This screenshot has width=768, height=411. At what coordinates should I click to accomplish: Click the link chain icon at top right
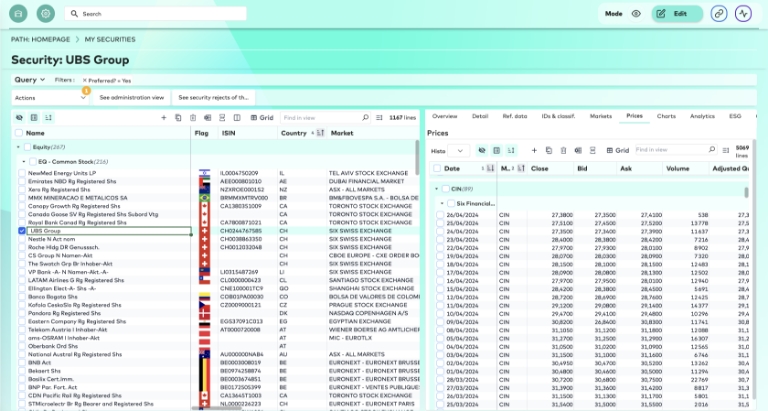[719, 14]
